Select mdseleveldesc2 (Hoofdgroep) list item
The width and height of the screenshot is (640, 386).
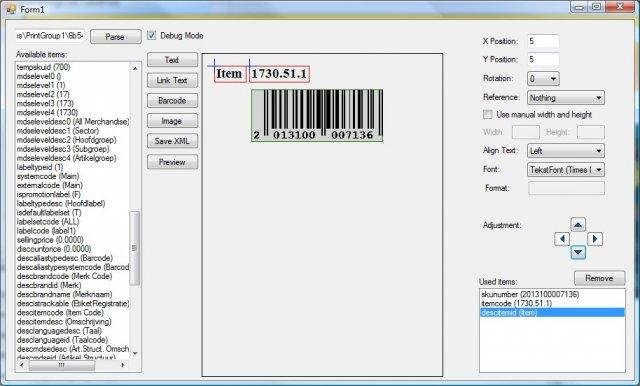(73, 140)
